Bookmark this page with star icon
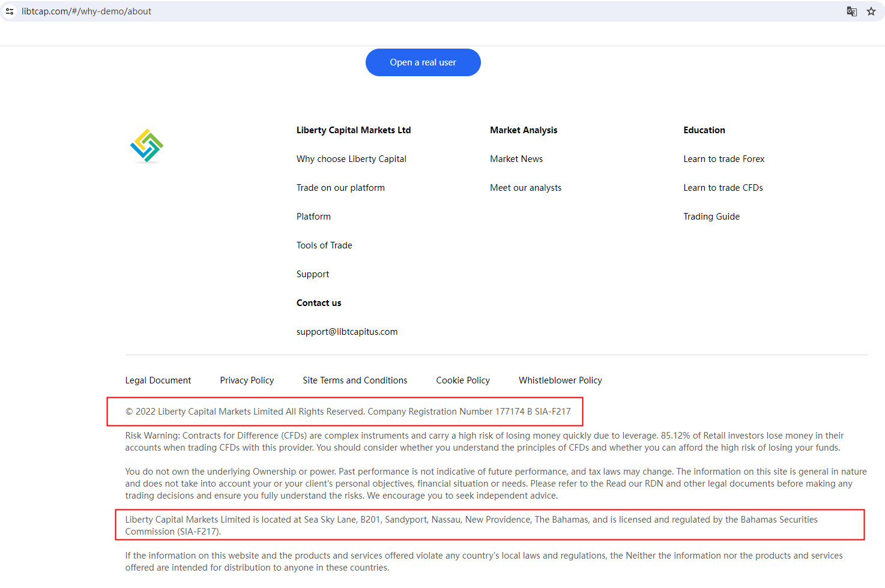Screen dimensions: 885x588 871,11
